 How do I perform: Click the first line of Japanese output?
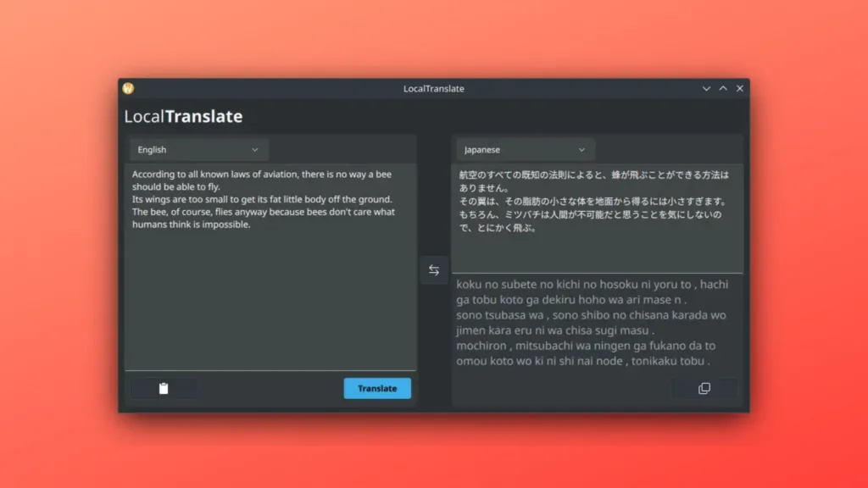[x=593, y=175]
